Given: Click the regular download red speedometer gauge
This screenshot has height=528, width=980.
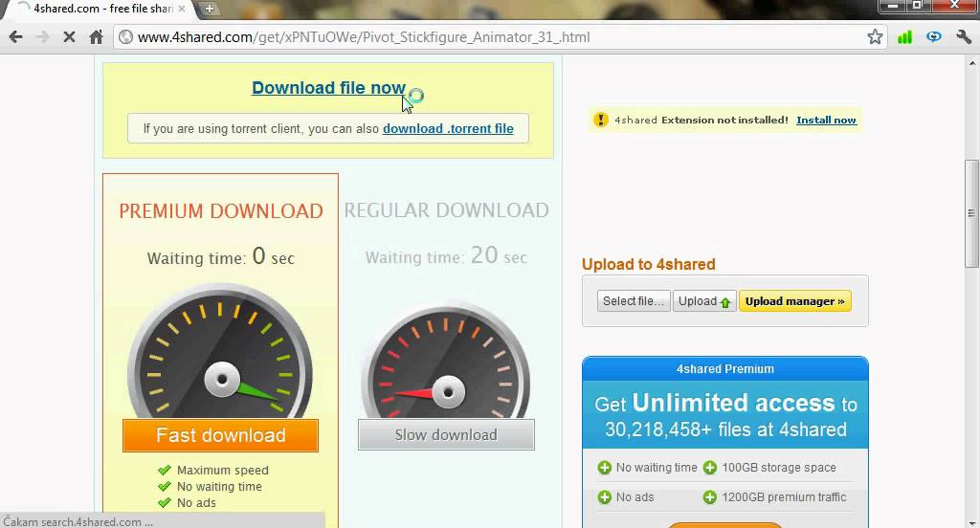Looking at the screenshot, I should [446, 362].
